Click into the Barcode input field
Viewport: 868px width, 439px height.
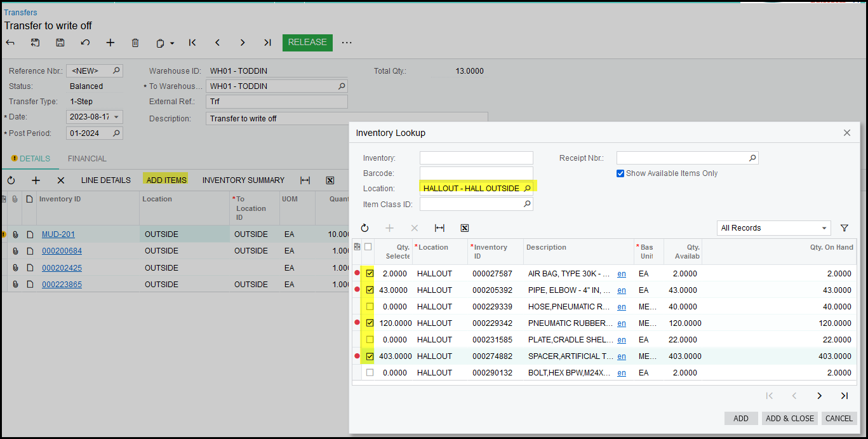point(476,173)
